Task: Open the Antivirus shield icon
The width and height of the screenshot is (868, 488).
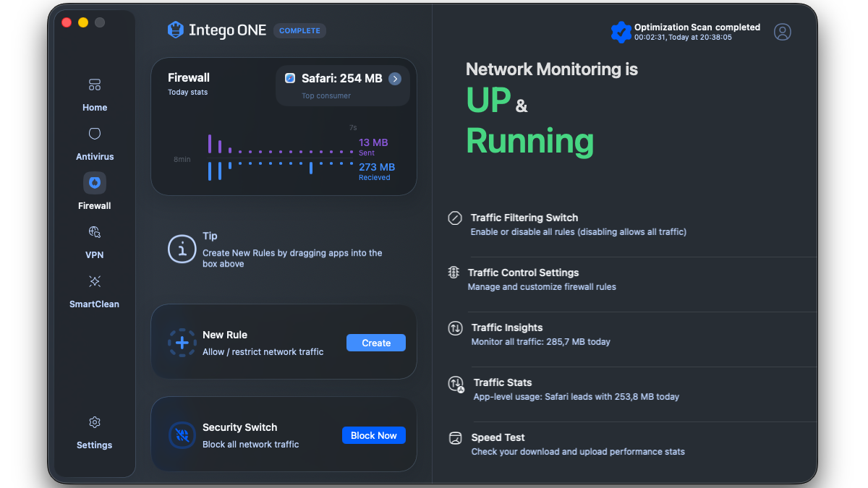Action: [95, 134]
